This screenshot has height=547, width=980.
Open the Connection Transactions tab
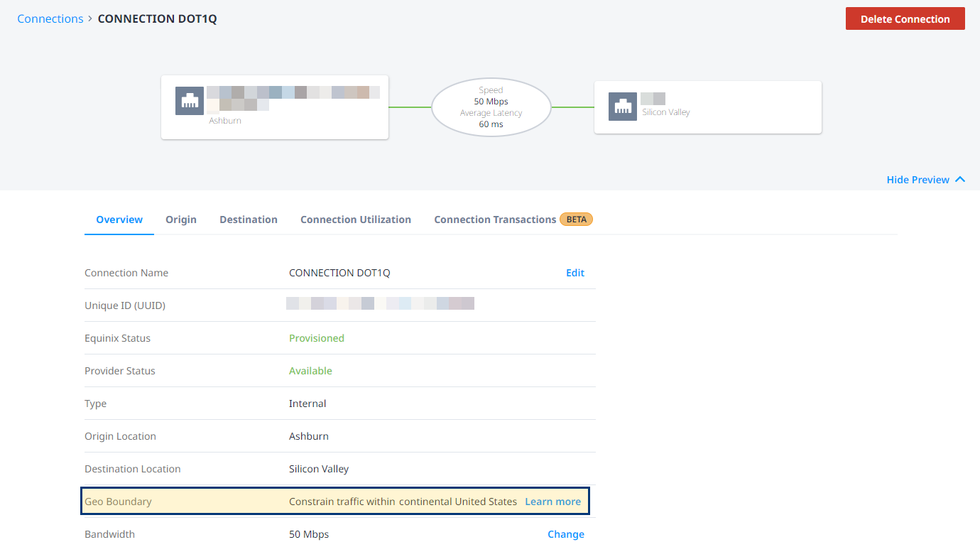(x=495, y=220)
